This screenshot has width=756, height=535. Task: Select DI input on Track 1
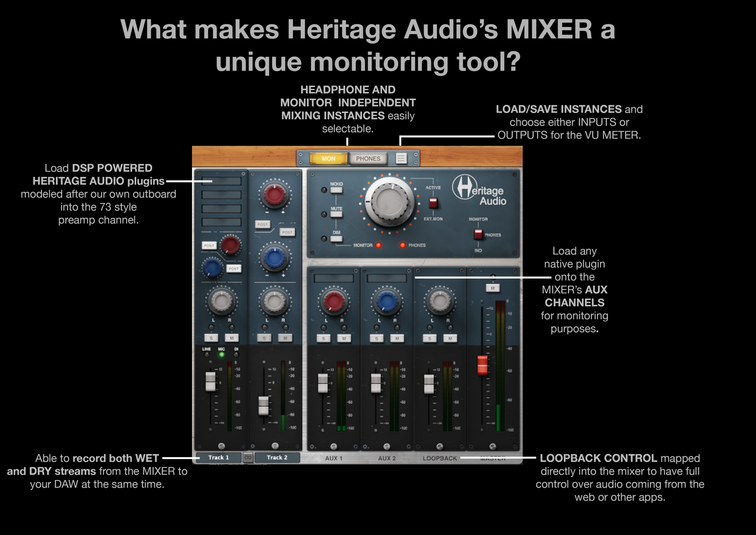coord(236,355)
